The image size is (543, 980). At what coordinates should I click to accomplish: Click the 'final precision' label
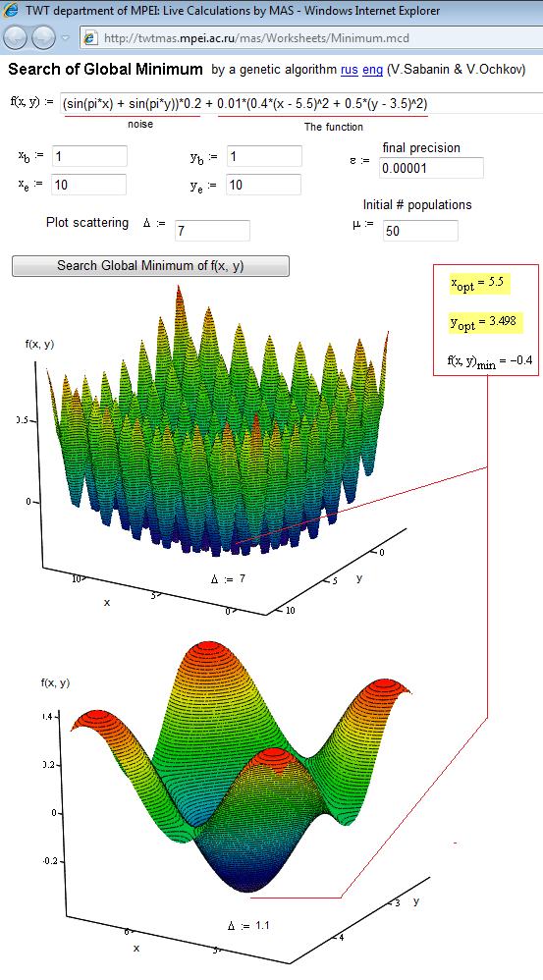(421, 148)
